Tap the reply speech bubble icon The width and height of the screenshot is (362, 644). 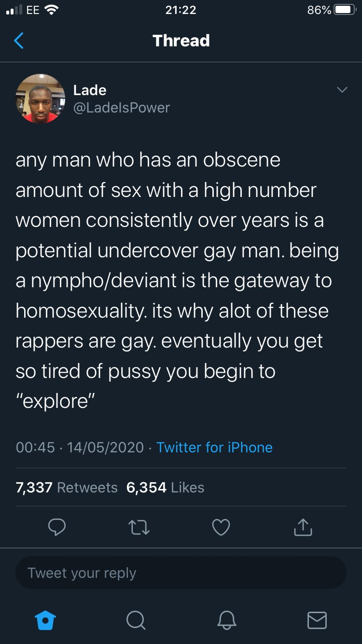[57, 527]
